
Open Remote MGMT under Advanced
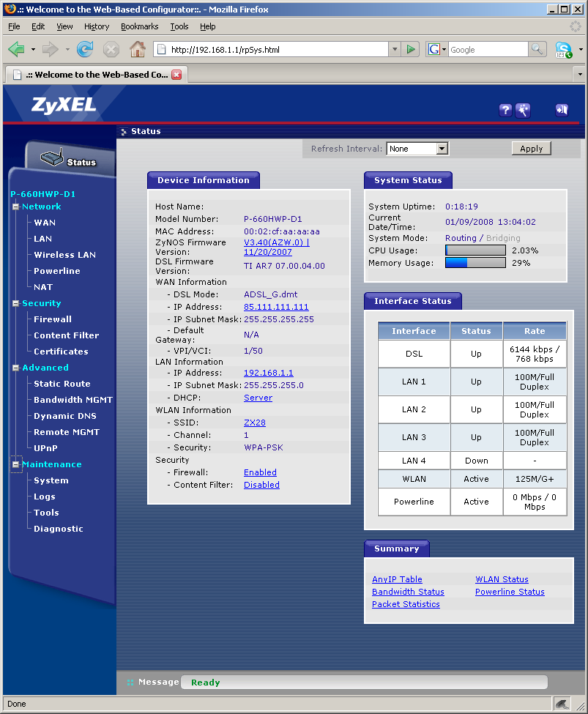coord(67,432)
